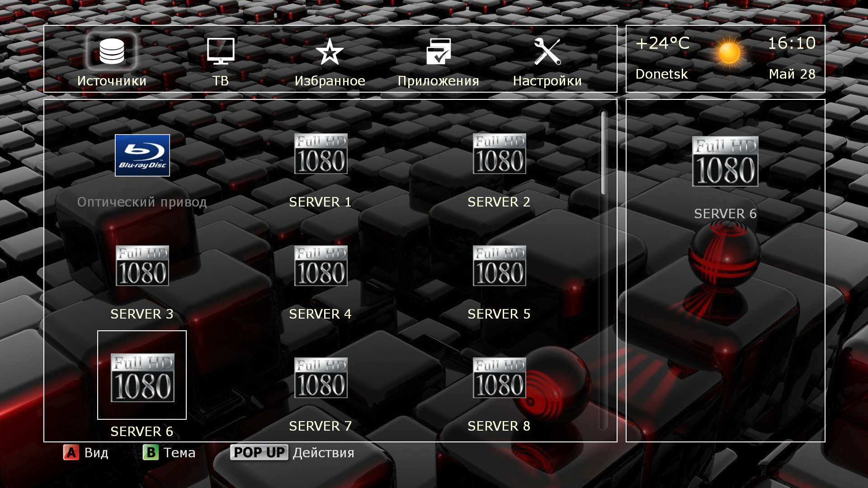
Task: Click the Оптический привод label
Action: pos(142,202)
